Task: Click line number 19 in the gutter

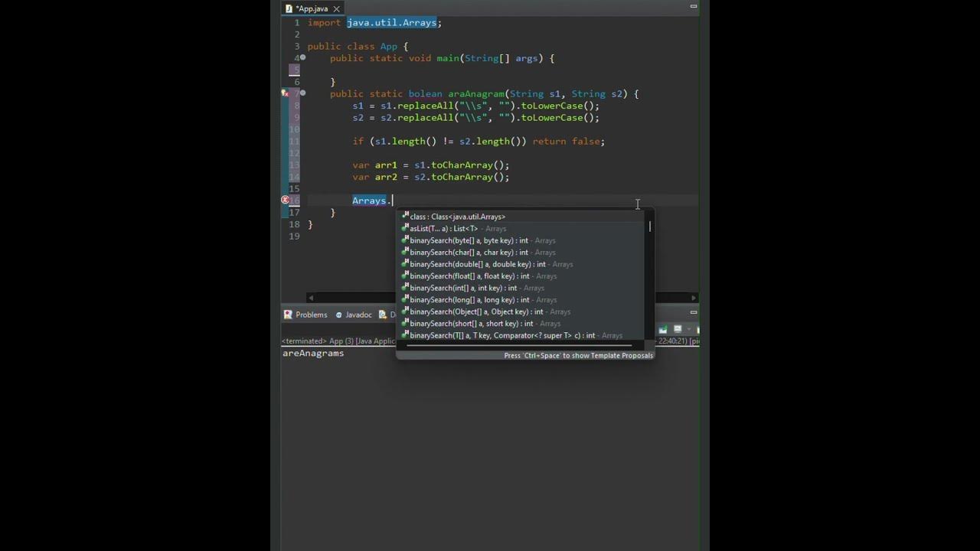Action: point(295,236)
